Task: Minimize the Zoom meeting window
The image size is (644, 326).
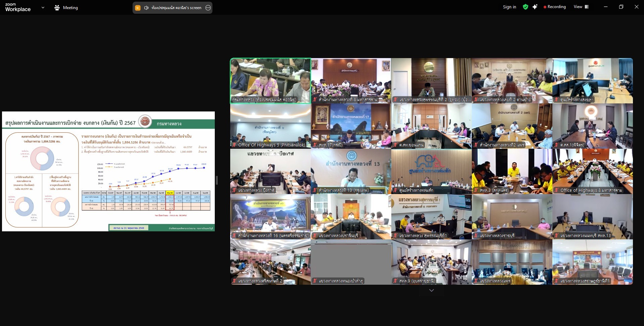Action: 605,7
